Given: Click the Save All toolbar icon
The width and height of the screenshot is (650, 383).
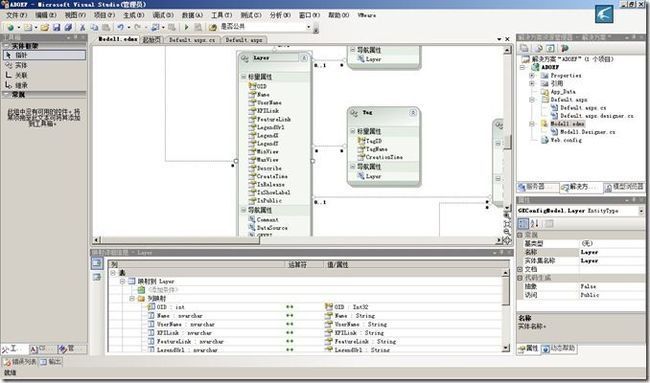Looking at the screenshot, I should pyautogui.click(x=68, y=27).
